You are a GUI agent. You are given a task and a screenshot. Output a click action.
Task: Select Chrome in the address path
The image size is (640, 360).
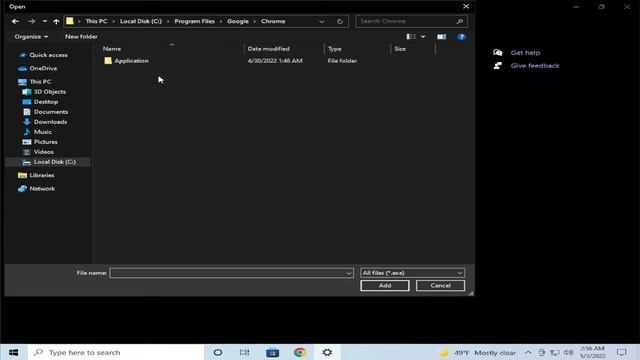tap(273, 21)
